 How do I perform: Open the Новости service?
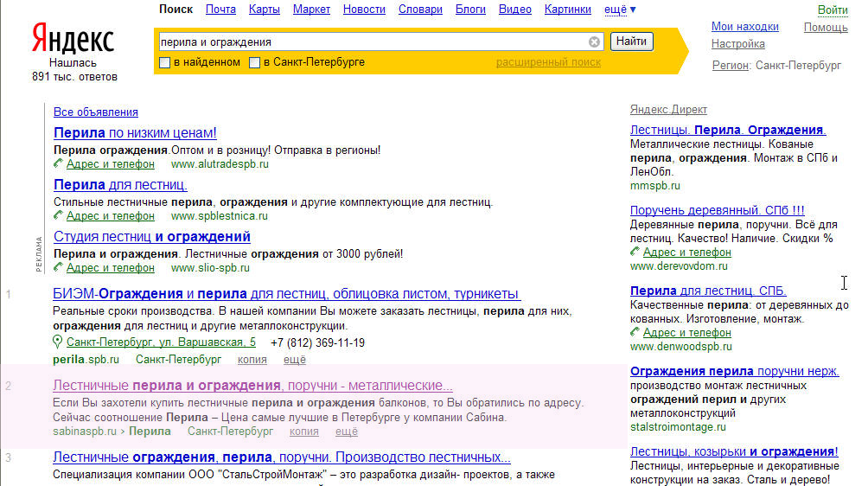coord(364,10)
